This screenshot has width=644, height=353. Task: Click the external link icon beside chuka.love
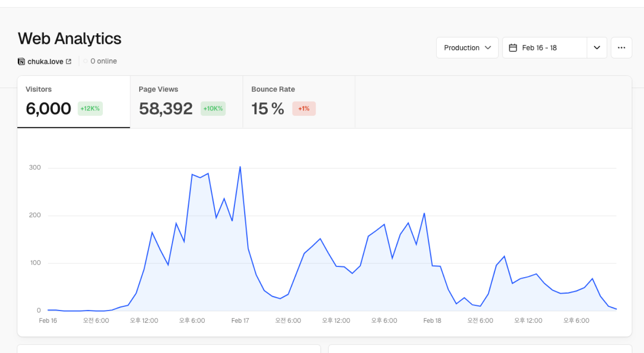click(x=68, y=62)
